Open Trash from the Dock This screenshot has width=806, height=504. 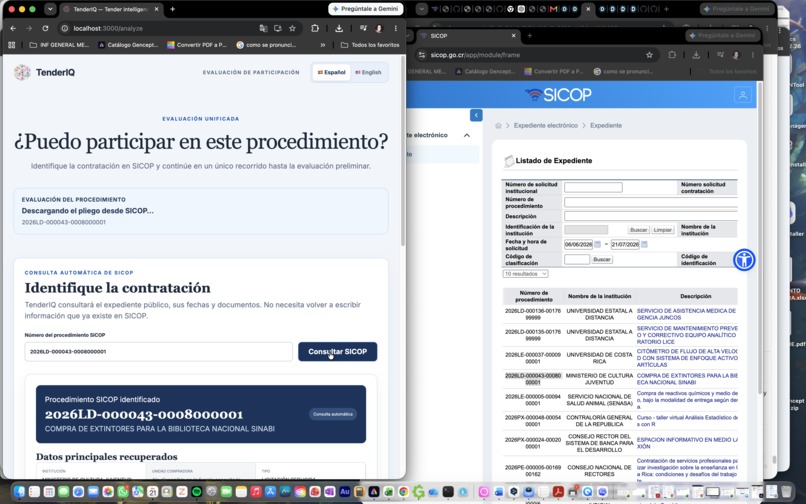click(x=786, y=492)
